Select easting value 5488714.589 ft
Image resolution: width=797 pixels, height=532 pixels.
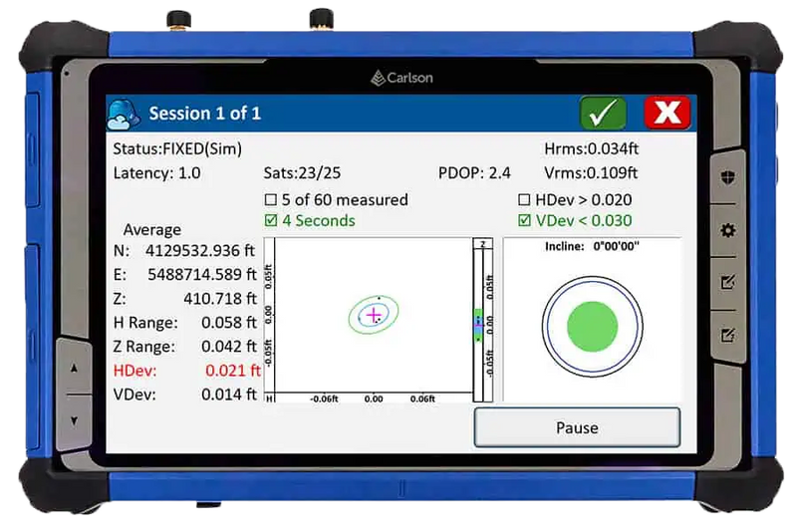point(202,274)
